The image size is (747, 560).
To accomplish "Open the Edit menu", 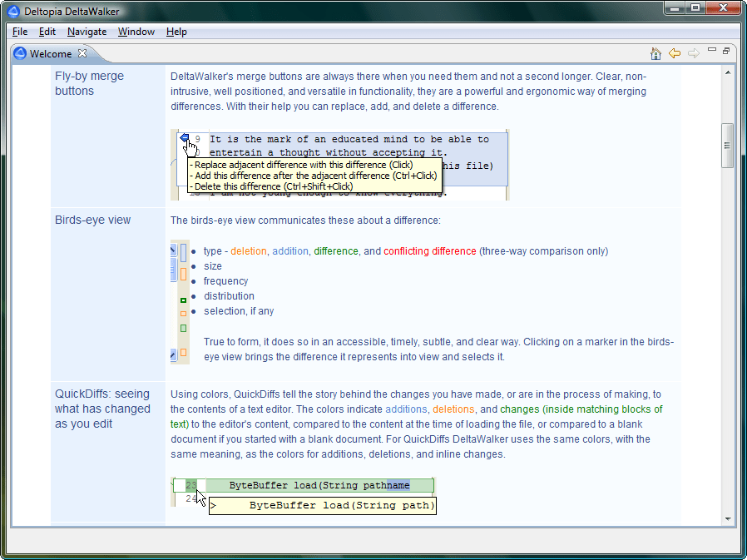I will click(47, 32).
